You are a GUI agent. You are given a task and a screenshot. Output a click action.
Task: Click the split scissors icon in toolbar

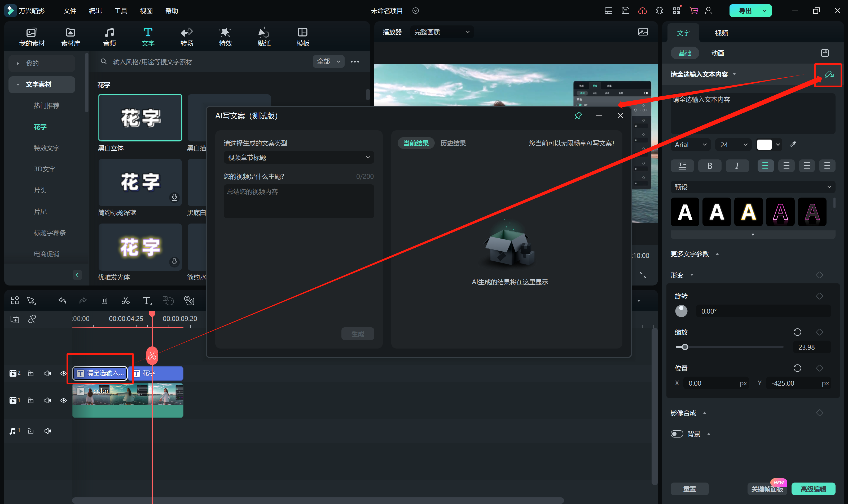[125, 301]
